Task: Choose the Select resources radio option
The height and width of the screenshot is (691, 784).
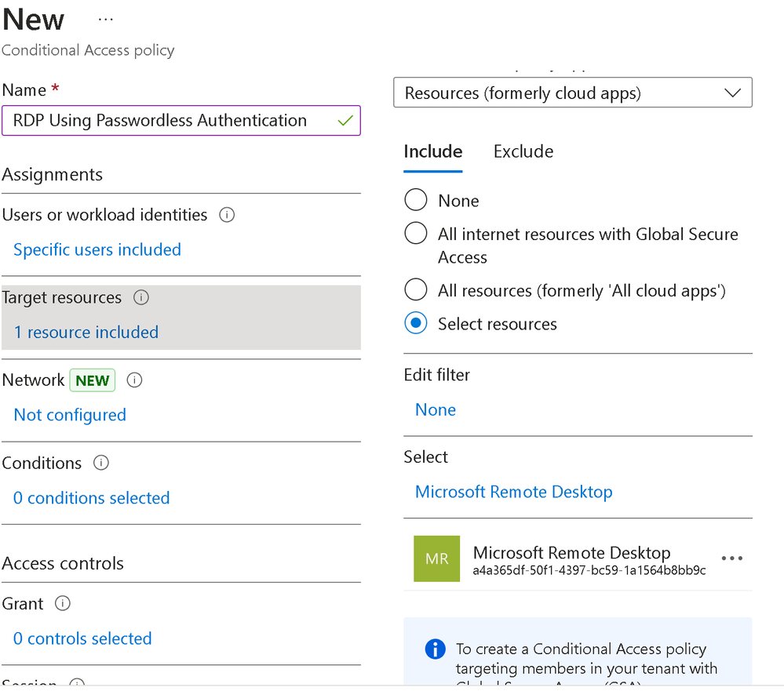Action: pyautogui.click(x=415, y=323)
